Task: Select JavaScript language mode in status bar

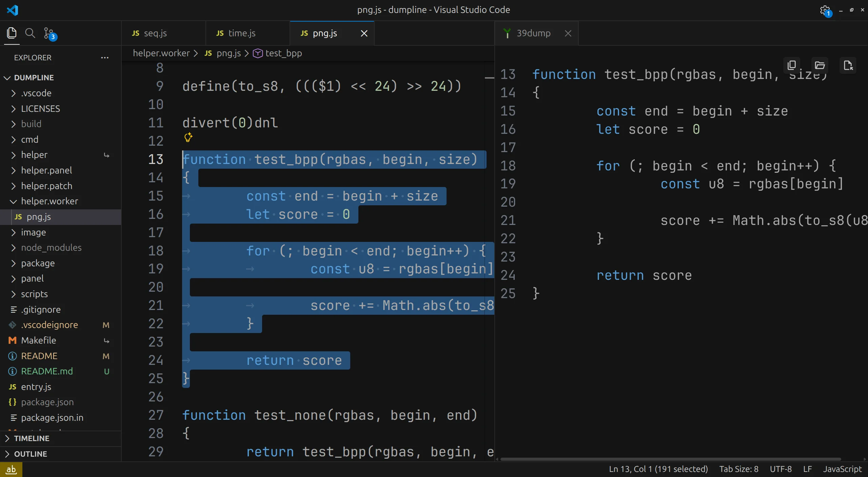Action: click(842, 469)
